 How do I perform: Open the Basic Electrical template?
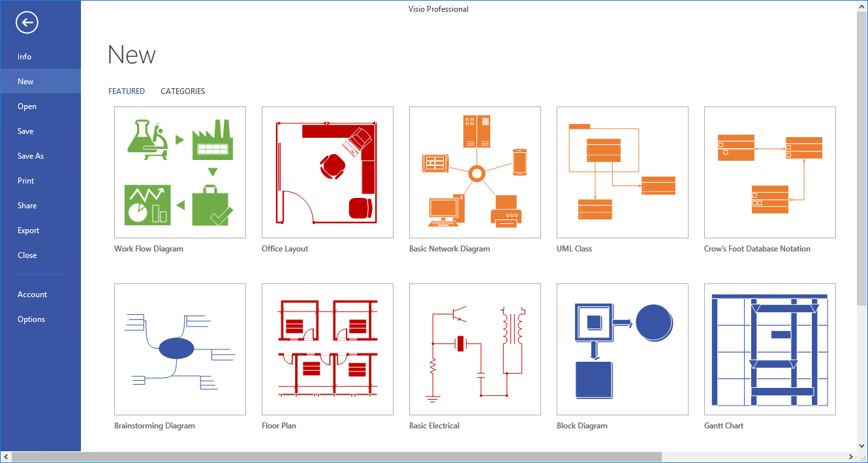pyautogui.click(x=474, y=349)
